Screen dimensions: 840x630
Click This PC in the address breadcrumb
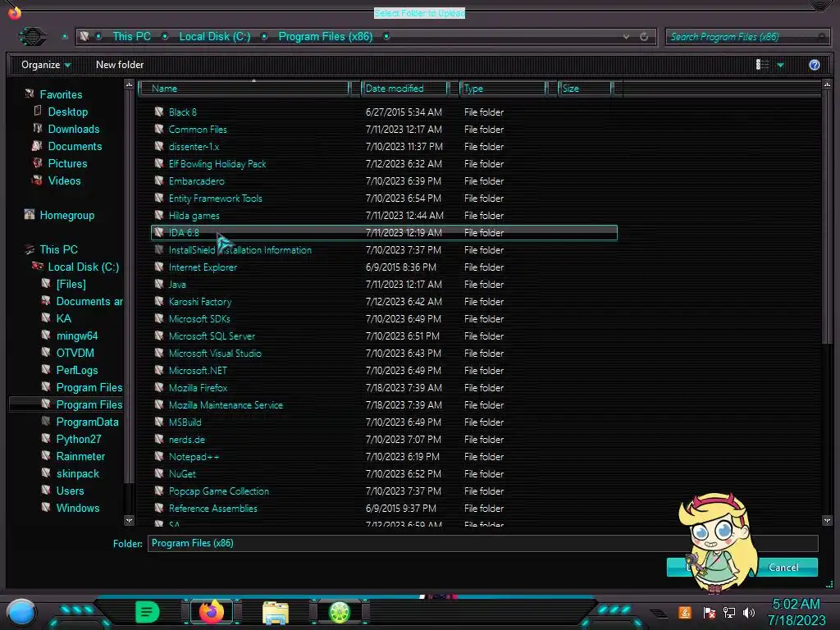(x=131, y=36)
